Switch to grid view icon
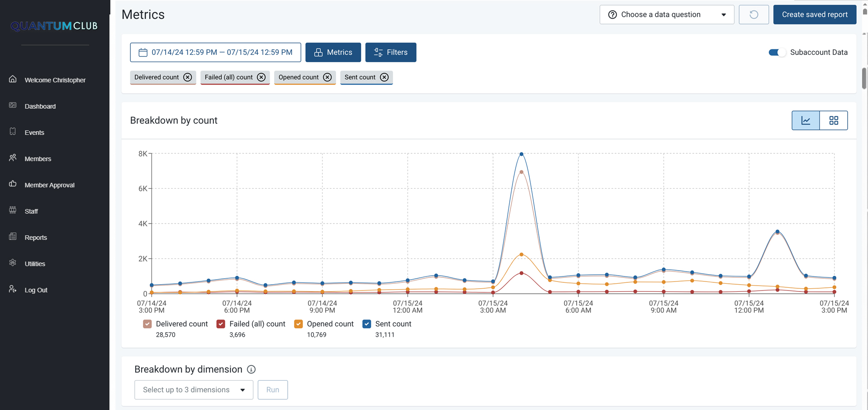The width and height of the screenshot is (868, 410). click(834, 120)
